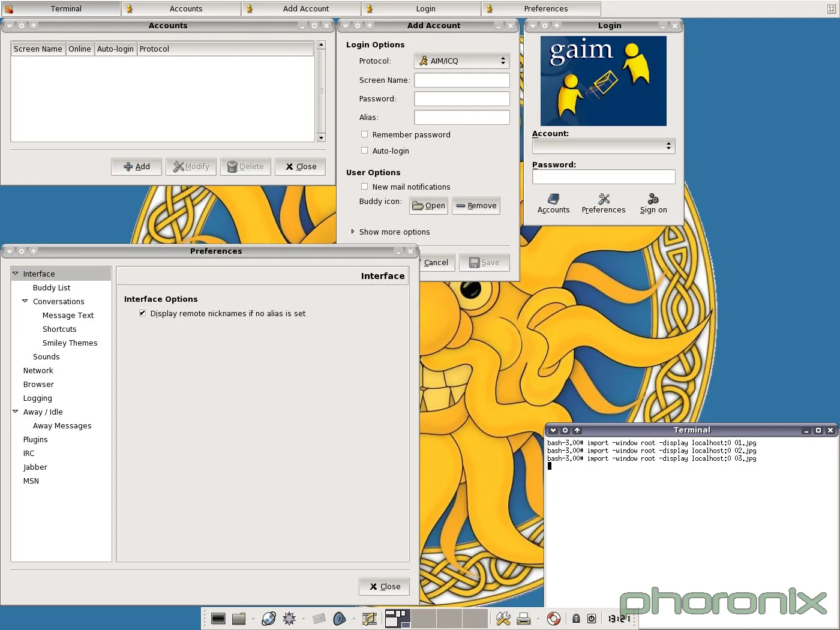Click the help lifesaver icon in the taskbar
840x630 pixels.
coord(554,618)
